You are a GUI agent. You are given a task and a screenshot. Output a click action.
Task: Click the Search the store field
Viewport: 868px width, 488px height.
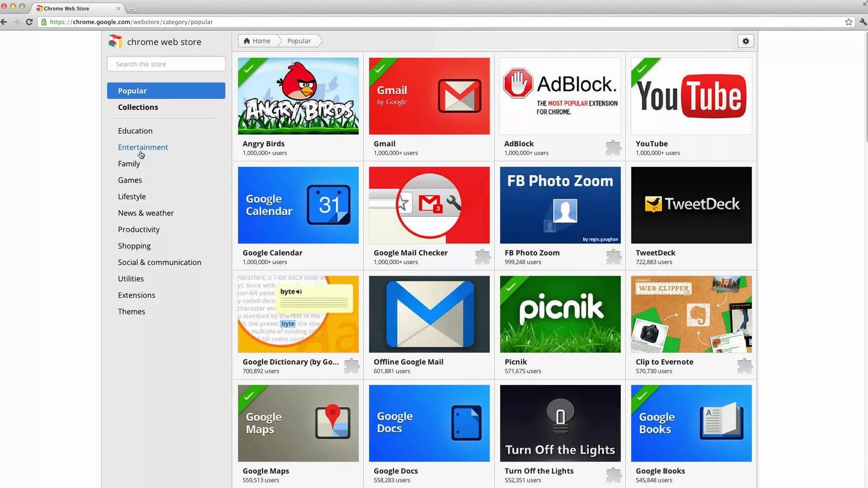[x=166, y=64]
